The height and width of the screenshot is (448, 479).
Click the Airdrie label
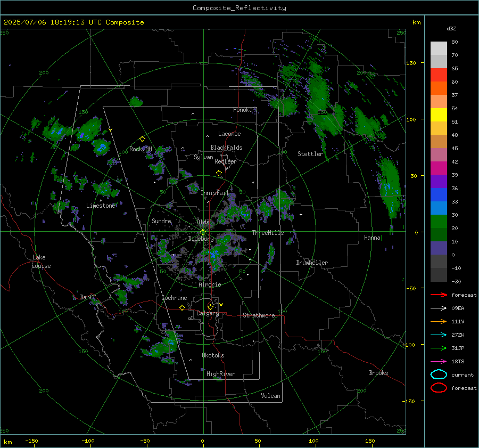210,284
